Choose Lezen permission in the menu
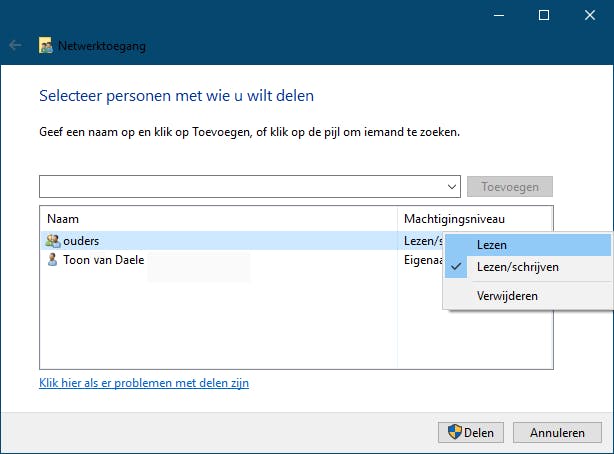 coord(492,245)
